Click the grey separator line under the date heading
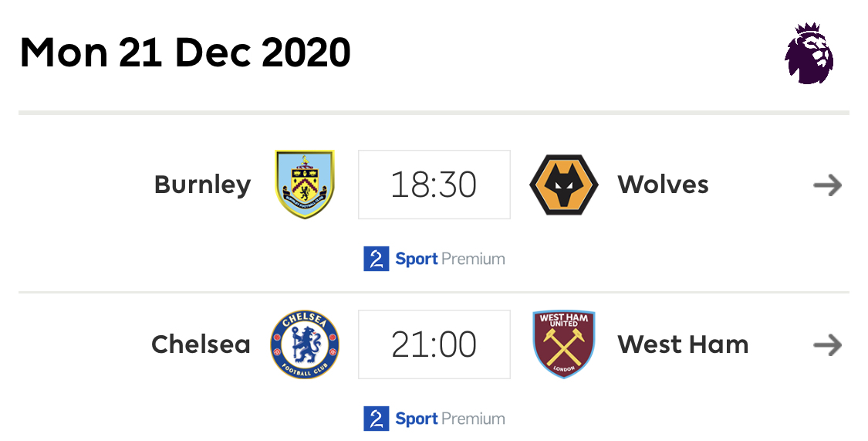 (x=434, y=113)
